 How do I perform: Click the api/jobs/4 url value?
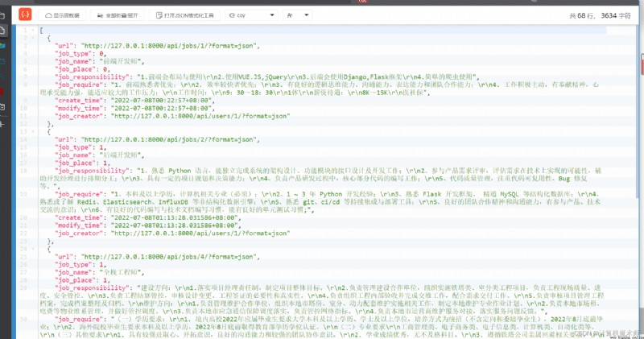(169, 256)
